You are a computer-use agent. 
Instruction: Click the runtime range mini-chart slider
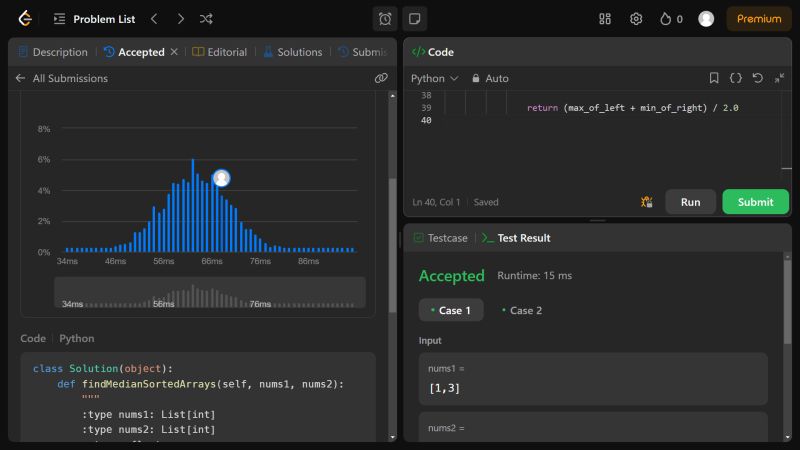[210, 292]
